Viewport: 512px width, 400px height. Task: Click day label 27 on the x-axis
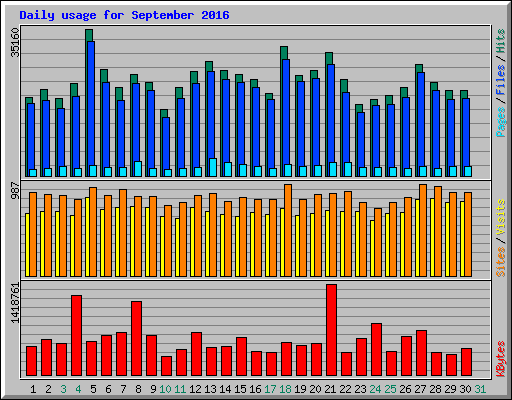[x=420, y=389]
